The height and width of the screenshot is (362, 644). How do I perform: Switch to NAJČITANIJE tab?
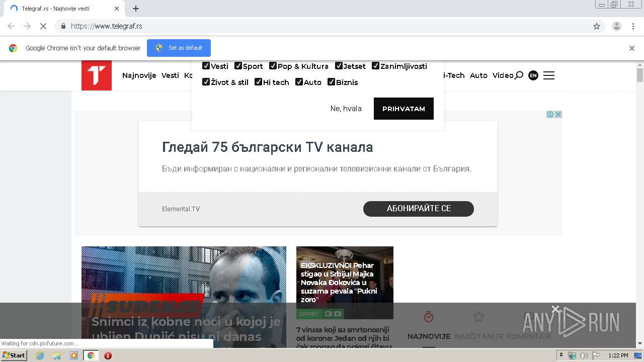(478, 336)
